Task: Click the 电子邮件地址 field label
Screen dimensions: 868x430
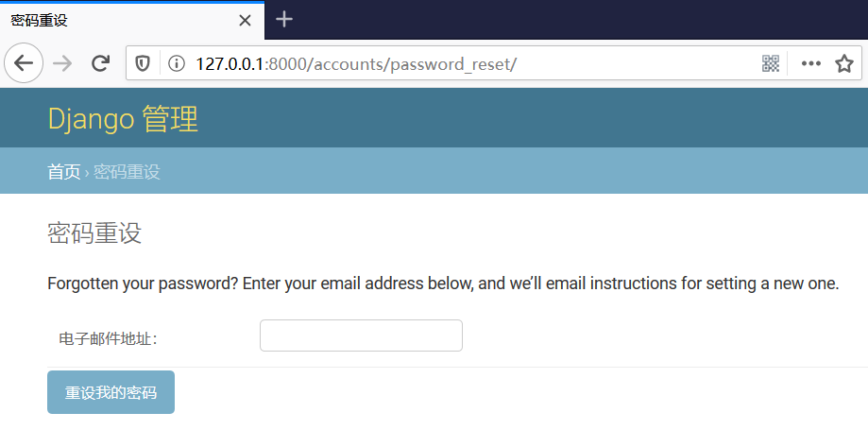Action: point(107,338)
